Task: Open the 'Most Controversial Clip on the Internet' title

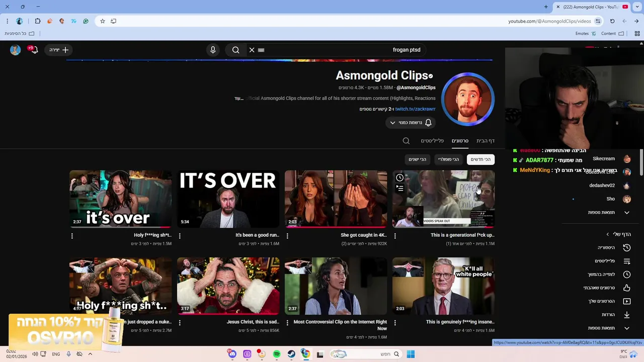Action: coord(340,325)
